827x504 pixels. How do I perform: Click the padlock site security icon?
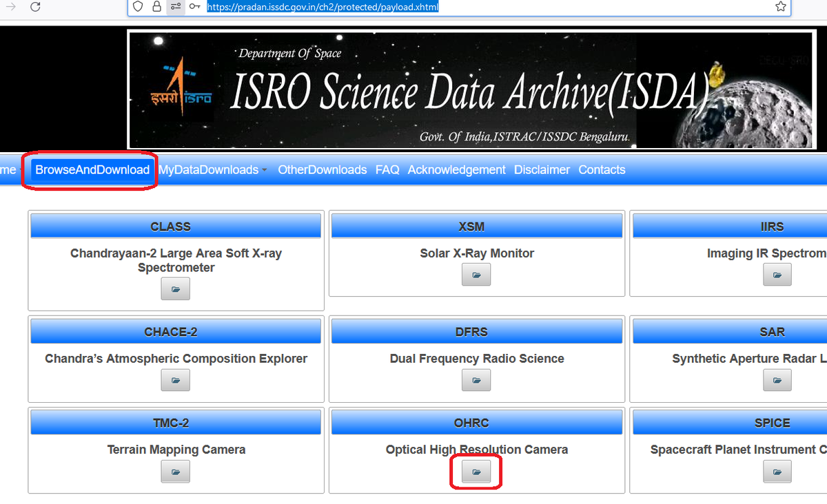pyautogui.click(x=157, y=7)
